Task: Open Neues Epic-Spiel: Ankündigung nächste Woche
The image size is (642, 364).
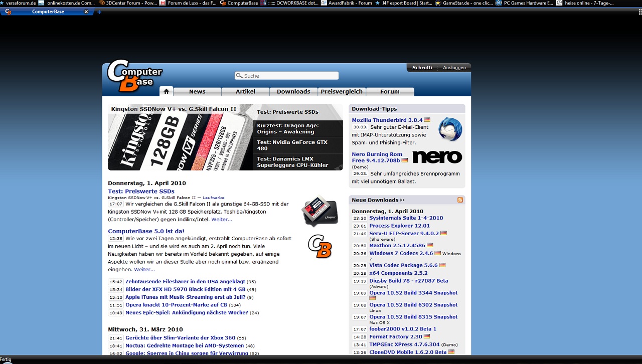Action: pos(187,313)
